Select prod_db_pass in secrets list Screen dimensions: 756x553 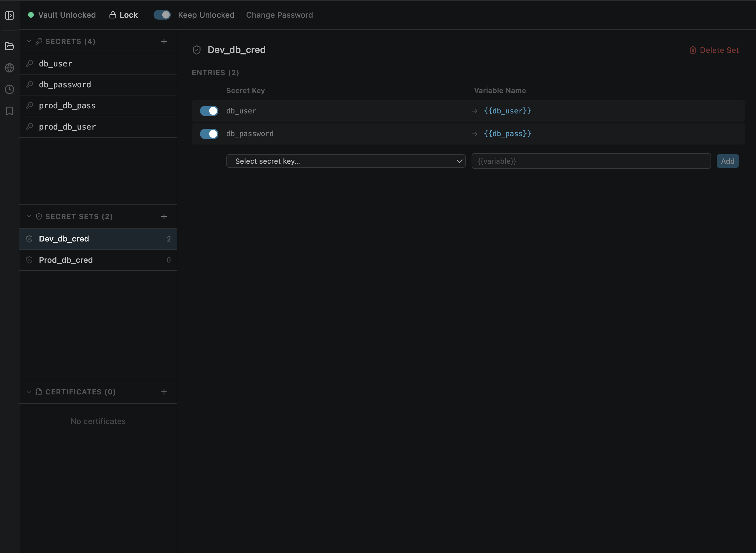point(98,106)
